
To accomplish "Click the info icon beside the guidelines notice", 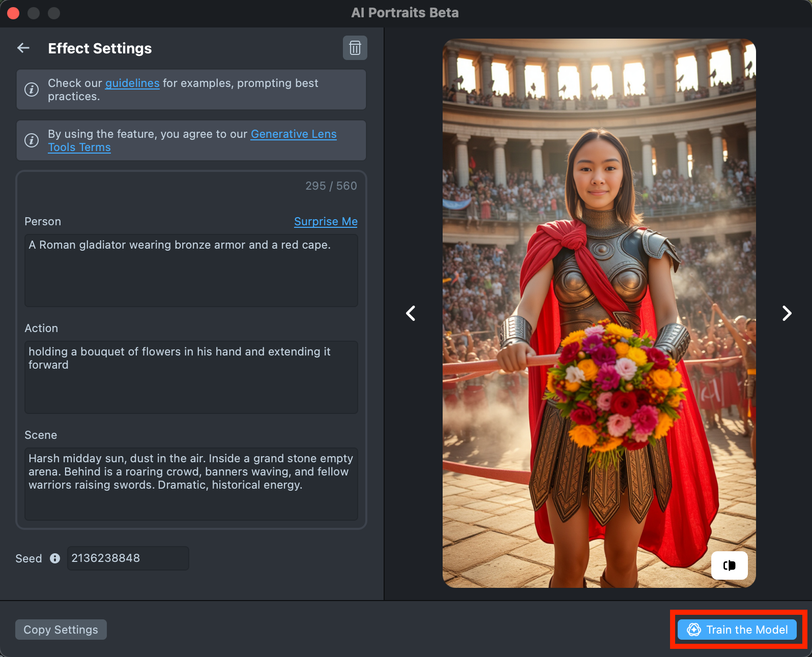I will coord(32,89).
